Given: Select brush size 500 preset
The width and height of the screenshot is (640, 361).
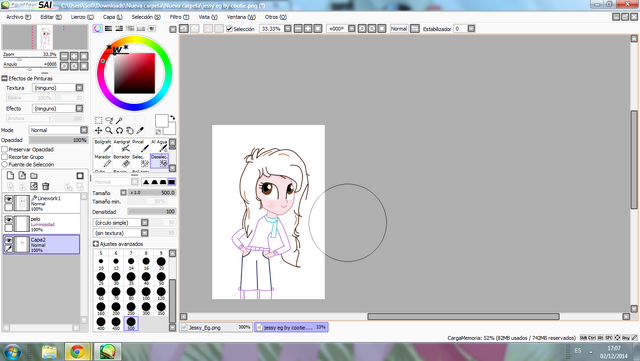Looking at the screenshot, I should (x=131, y=324).
